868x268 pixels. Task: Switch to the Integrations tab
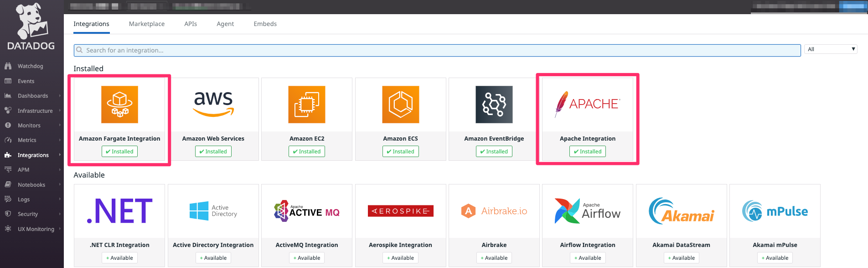[x=91, y=24]
